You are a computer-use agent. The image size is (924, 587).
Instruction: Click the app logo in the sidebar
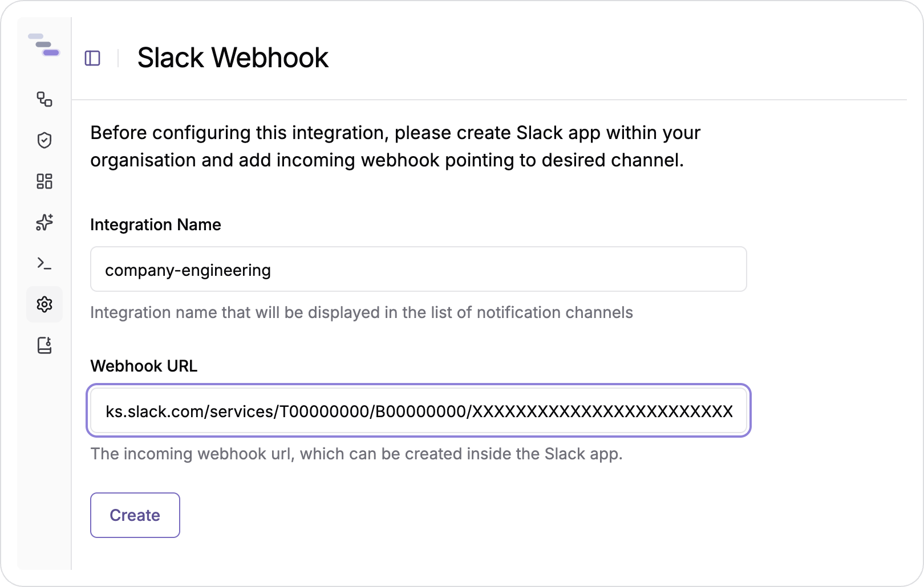pyautogui.click(x=44, y=45)
